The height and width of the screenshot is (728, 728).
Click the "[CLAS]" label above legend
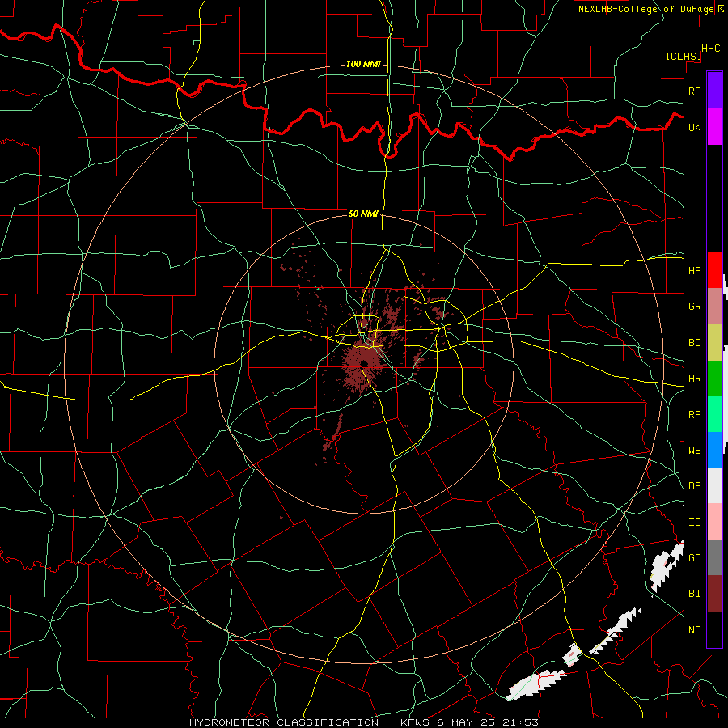point(684,56)
